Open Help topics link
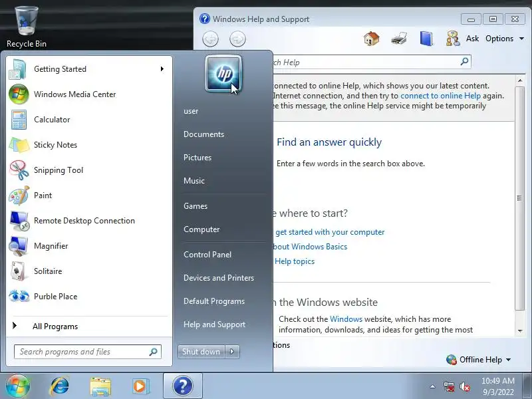Viewport: 532px width, 399px height. coord(295,261)
